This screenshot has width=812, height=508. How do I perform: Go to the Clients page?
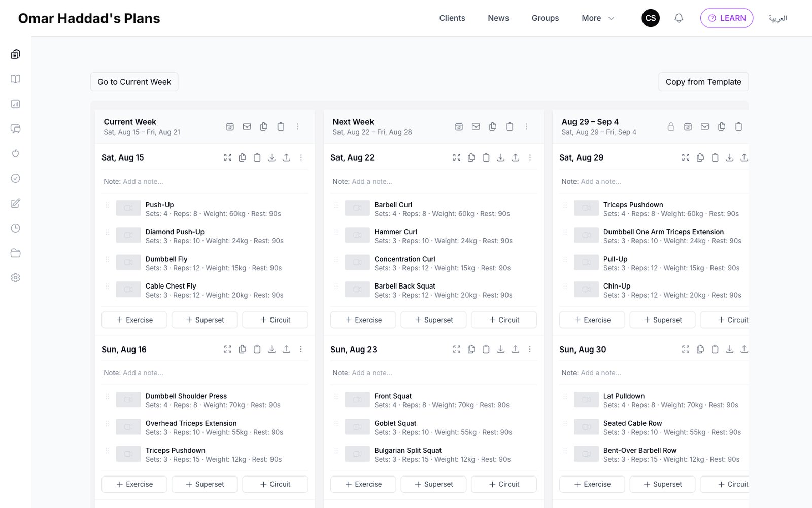click(452, 18)
